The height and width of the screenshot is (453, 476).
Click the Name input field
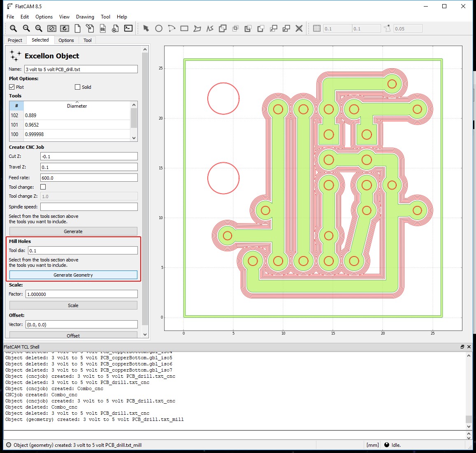[81, 69]
